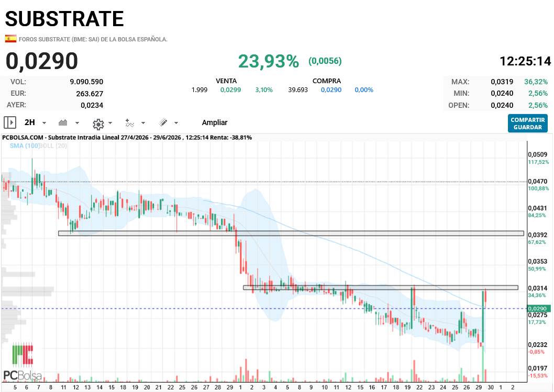The image size is (554, 392).
Task: Click the MAX percentage 36,32%
Action: click(536, 82)
